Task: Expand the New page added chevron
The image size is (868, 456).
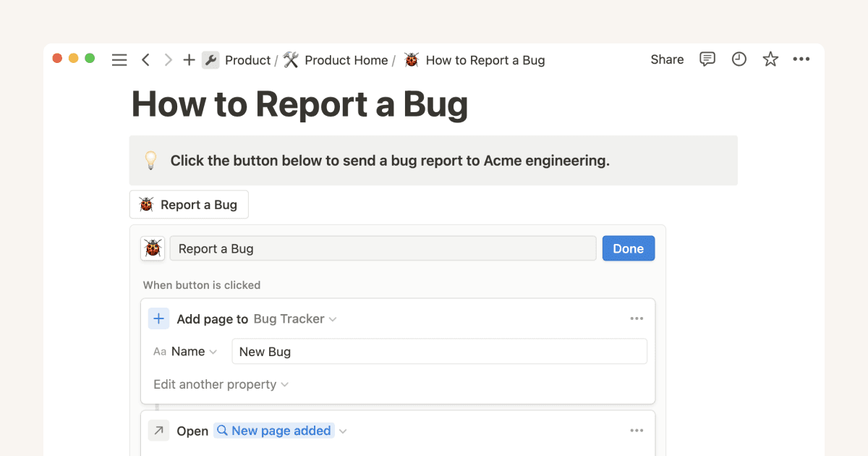Action: pyautogui.click(x=341, y=430)
